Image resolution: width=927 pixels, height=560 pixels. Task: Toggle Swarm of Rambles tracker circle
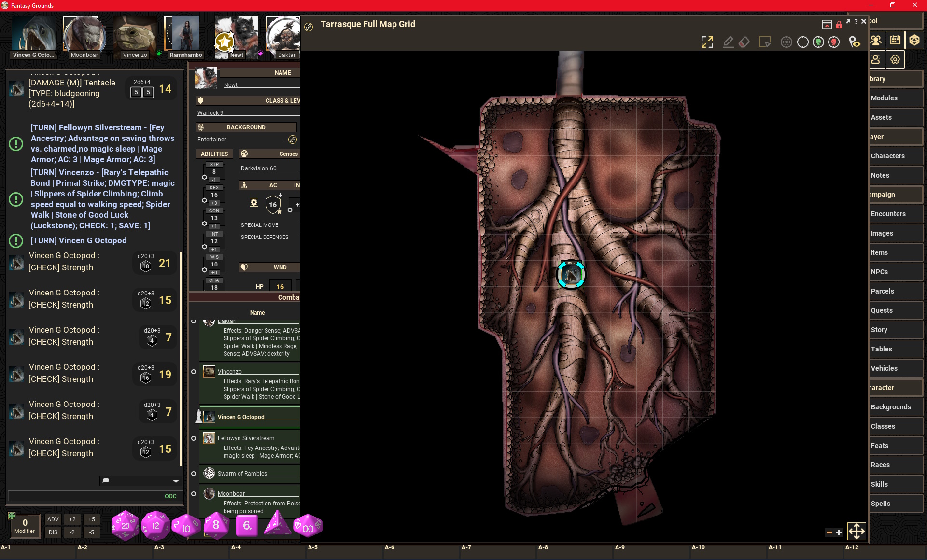coord(194,474)
